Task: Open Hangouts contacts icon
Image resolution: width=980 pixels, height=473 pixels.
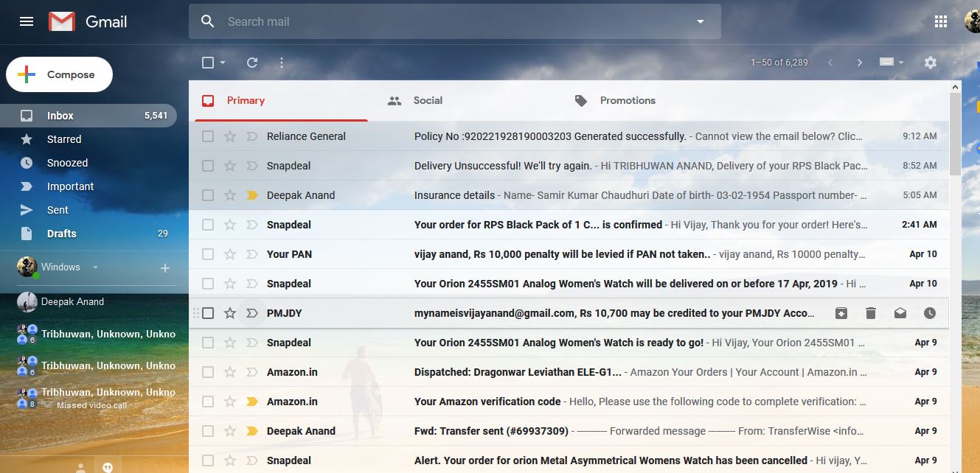Action: [x=81, y=467]
